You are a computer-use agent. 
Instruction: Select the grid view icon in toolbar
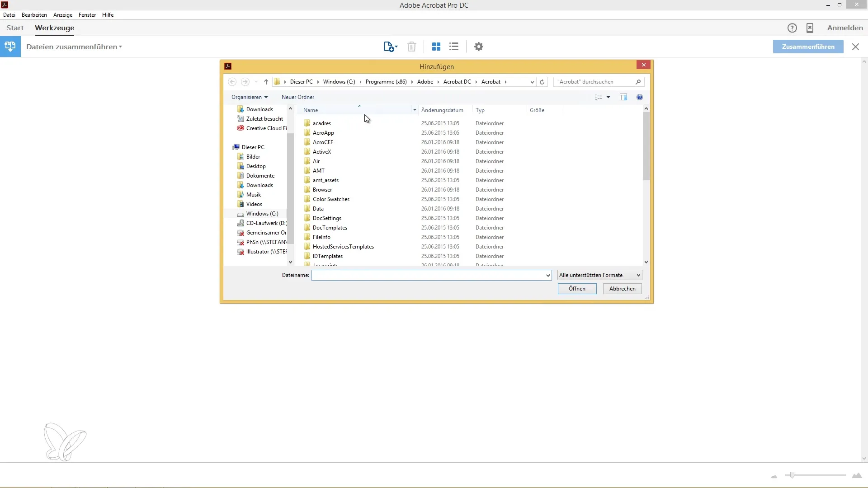436,47
